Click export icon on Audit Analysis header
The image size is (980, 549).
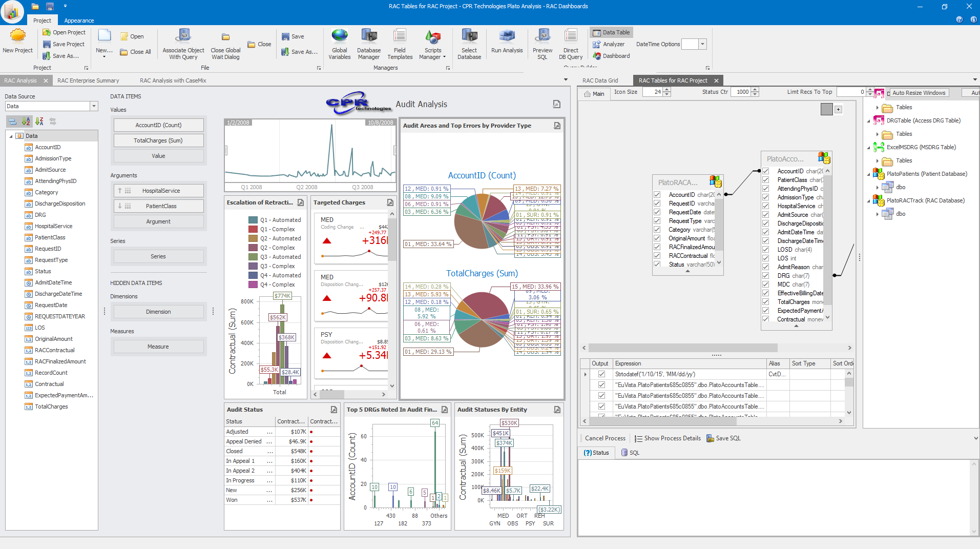[x=557, y=104]
